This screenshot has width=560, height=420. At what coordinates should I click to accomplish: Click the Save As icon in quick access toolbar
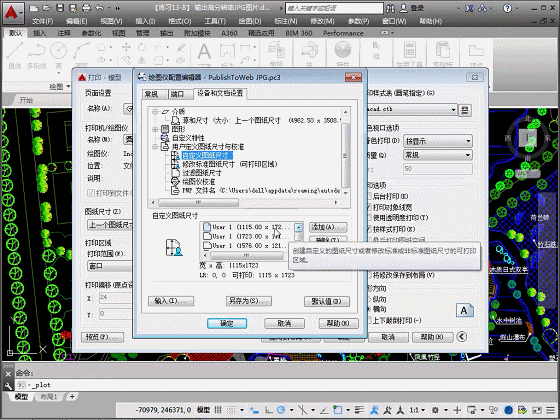coord(73,8)
